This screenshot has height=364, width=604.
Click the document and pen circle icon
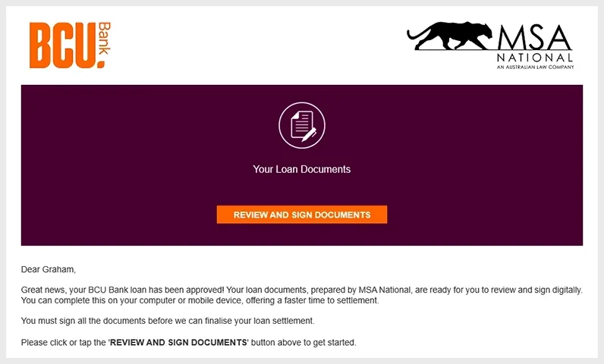[302, 125]
